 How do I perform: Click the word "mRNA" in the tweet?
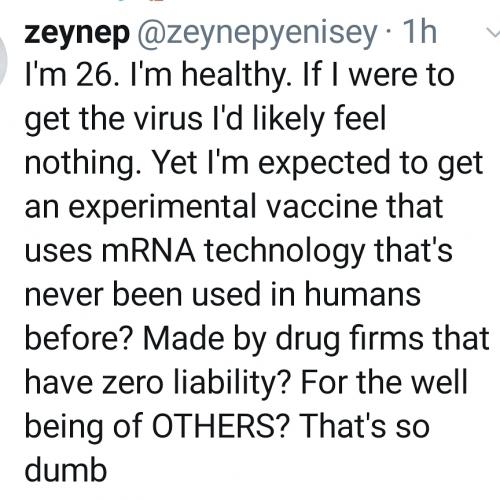[x=148, y=250]
